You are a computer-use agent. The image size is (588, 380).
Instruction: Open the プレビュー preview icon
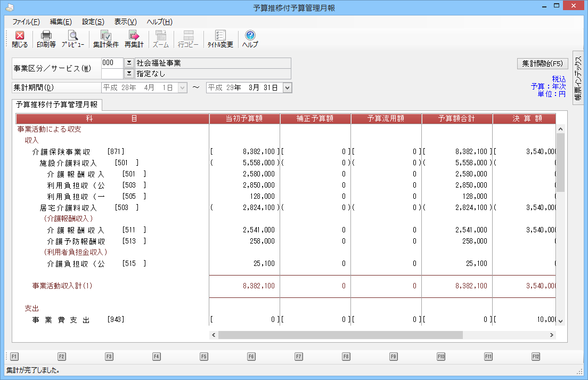tap(72, 36)
